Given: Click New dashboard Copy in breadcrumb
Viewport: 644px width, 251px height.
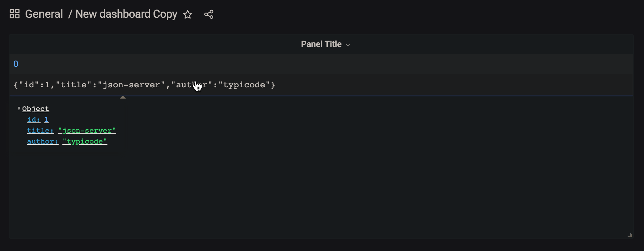Looking at the screenshot, I should (x=126, y=14).
